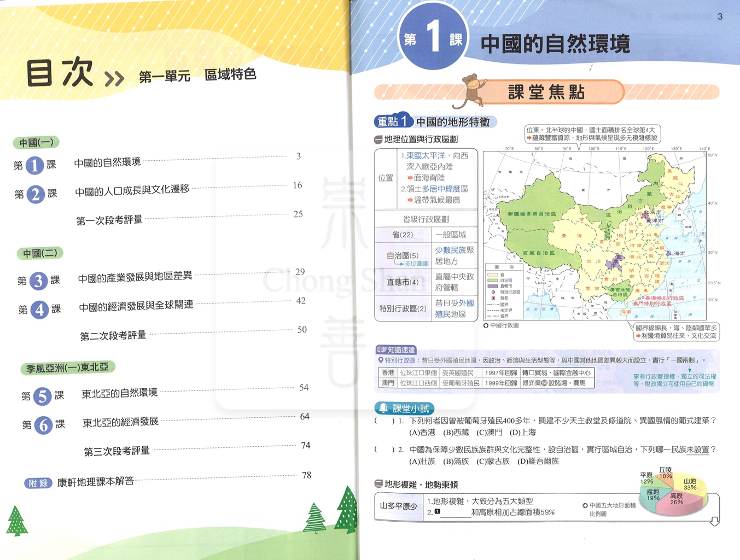
Task: Click the page number 3 at the top corner
Action: click(720, 16)
